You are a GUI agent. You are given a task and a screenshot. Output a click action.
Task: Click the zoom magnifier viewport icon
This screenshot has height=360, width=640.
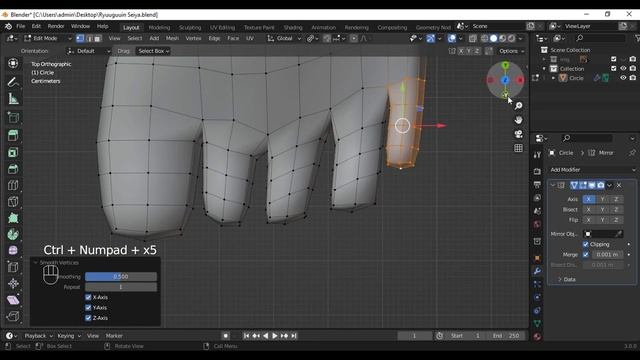[518, 106]
